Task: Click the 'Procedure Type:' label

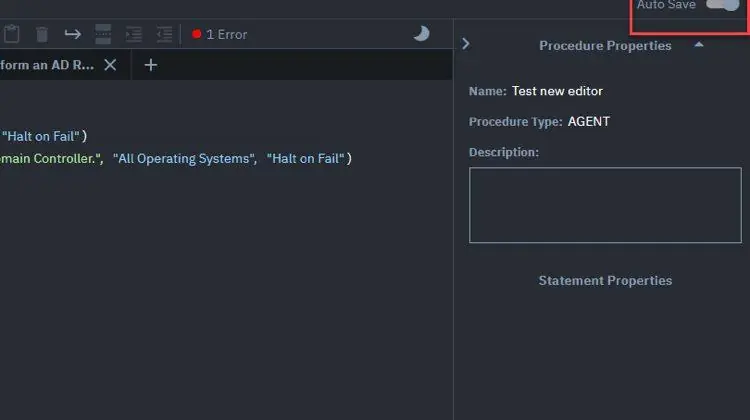Action: click(x=516, y=122)
